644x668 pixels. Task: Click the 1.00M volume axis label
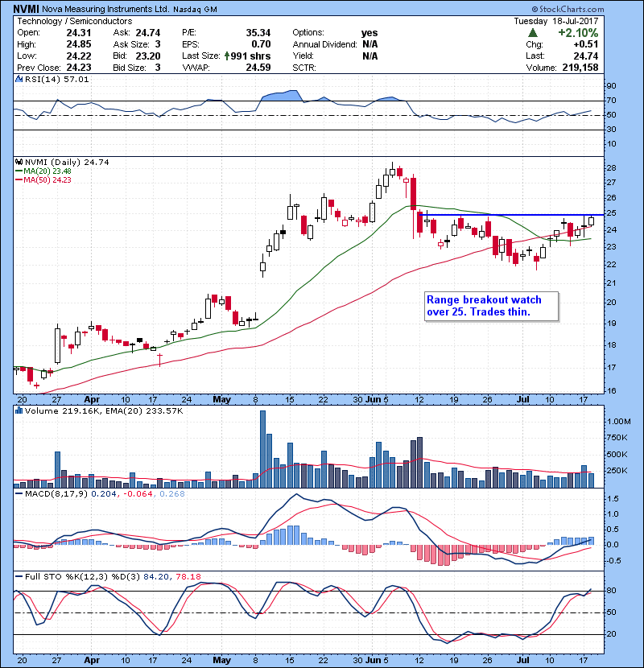[x=618, y=422]
